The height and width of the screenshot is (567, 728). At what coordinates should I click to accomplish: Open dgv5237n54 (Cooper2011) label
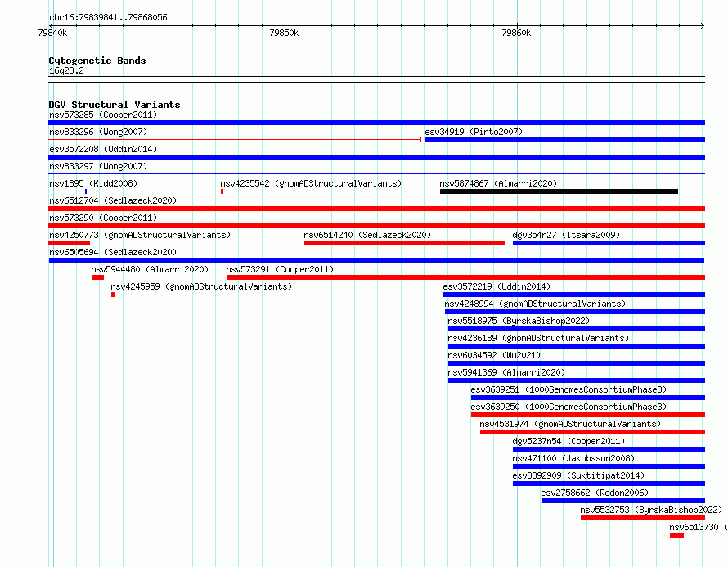pos(568,441)
